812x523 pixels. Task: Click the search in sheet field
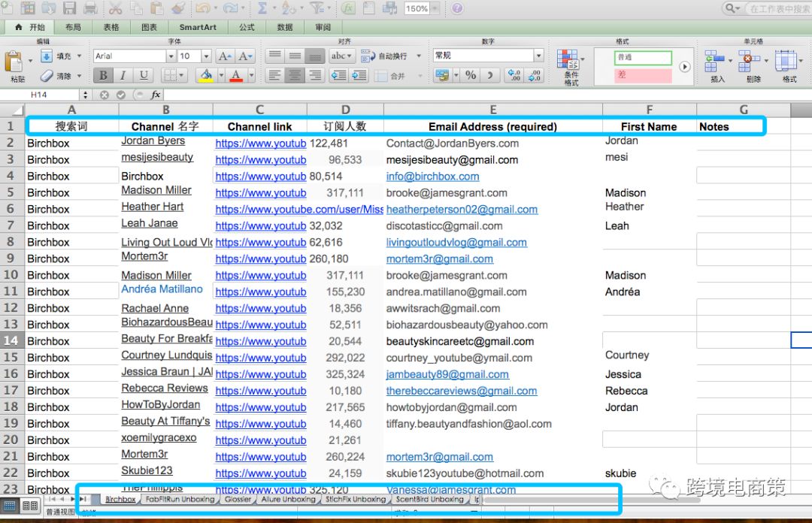click(x=778, y=8)
